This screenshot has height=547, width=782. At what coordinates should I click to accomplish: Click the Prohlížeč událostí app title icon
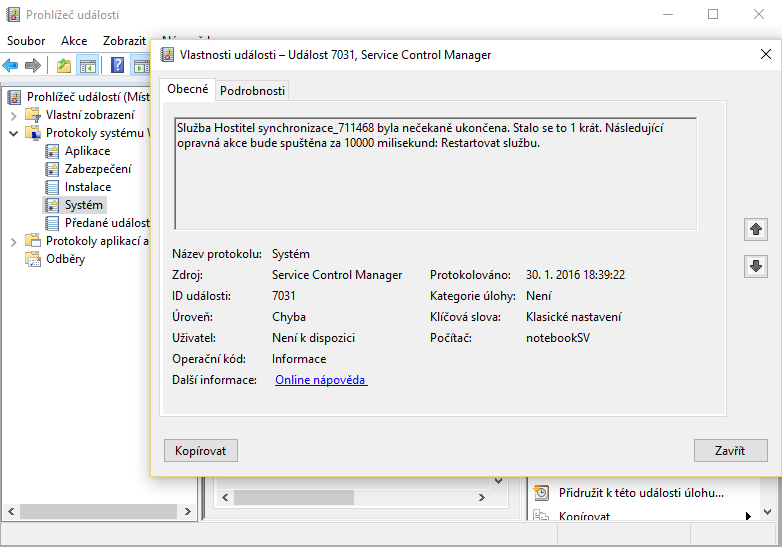click(13, 14)
